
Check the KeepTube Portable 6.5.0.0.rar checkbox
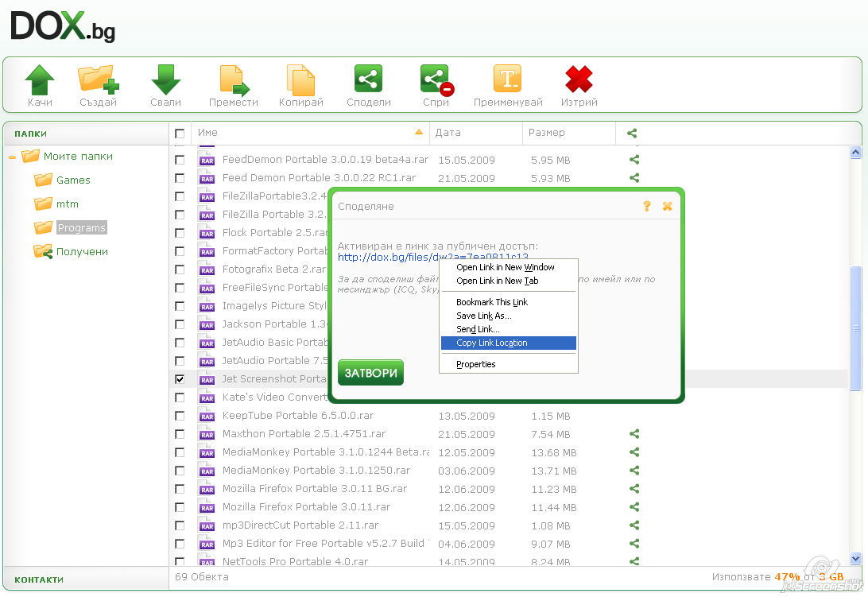[180, 415]
